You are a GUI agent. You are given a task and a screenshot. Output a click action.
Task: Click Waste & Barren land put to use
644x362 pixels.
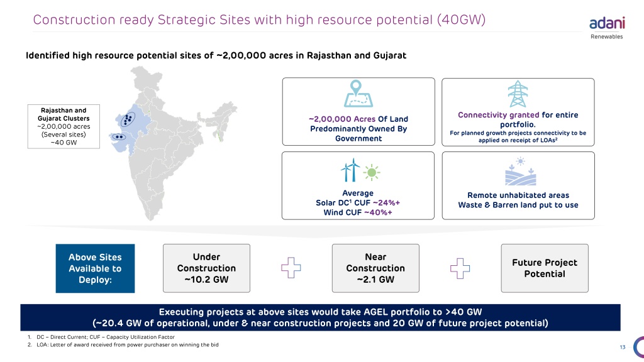(x=518, y=205)
